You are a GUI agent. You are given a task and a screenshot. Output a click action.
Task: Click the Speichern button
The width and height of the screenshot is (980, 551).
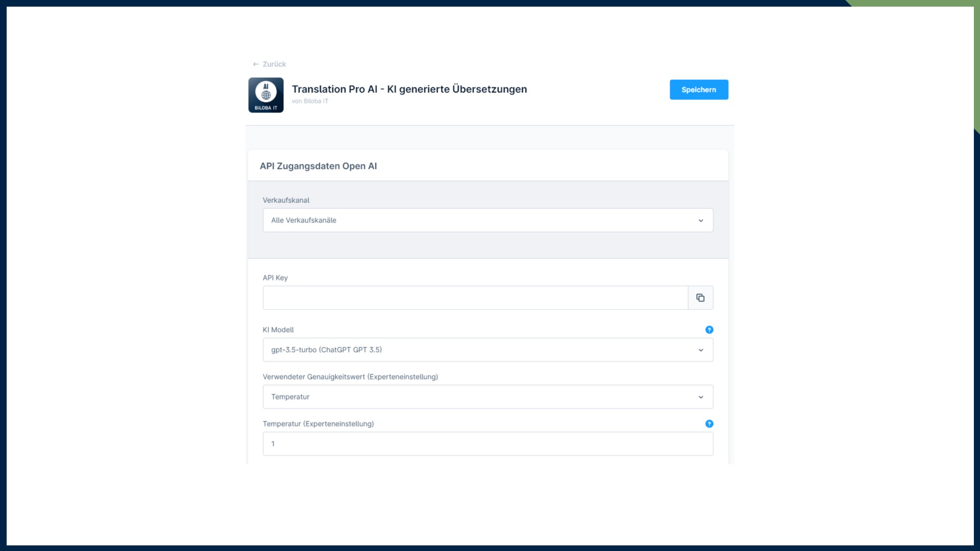[x=699, y=89]
